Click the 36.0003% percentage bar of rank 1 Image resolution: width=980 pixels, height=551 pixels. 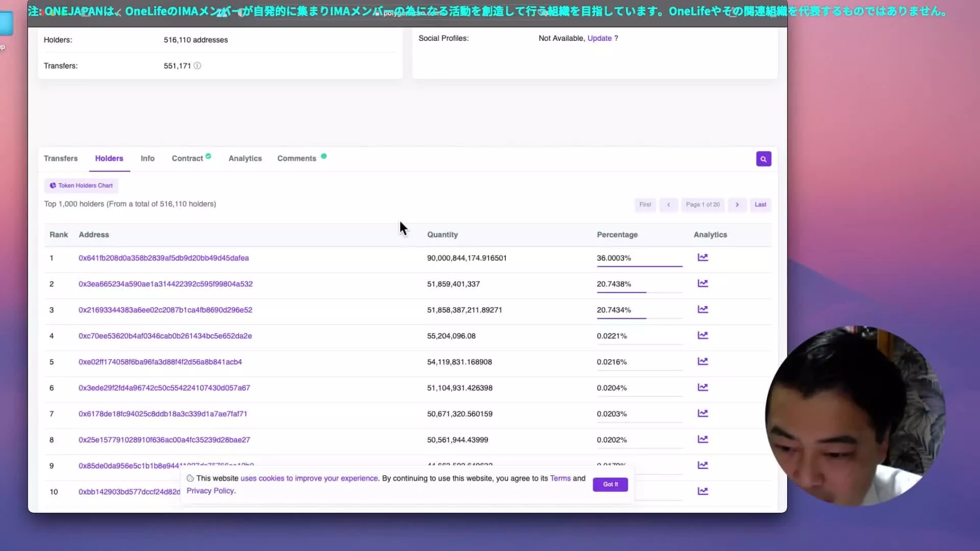[639, 265]
